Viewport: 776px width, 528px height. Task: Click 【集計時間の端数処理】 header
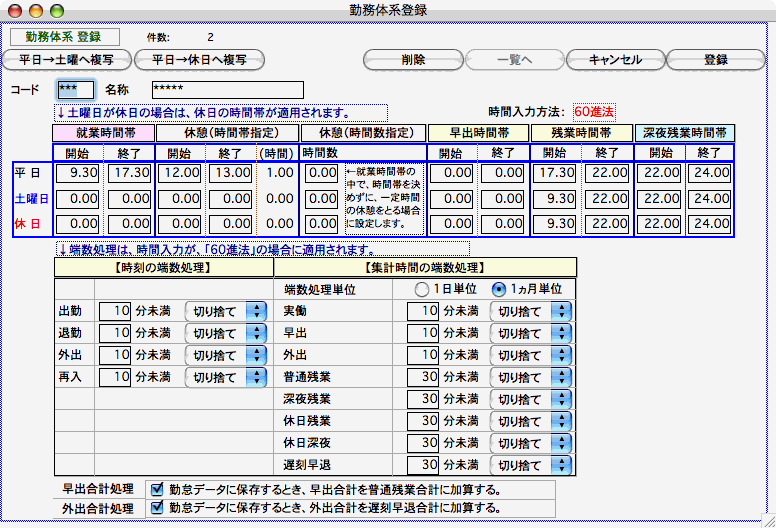tap(425, 268)
